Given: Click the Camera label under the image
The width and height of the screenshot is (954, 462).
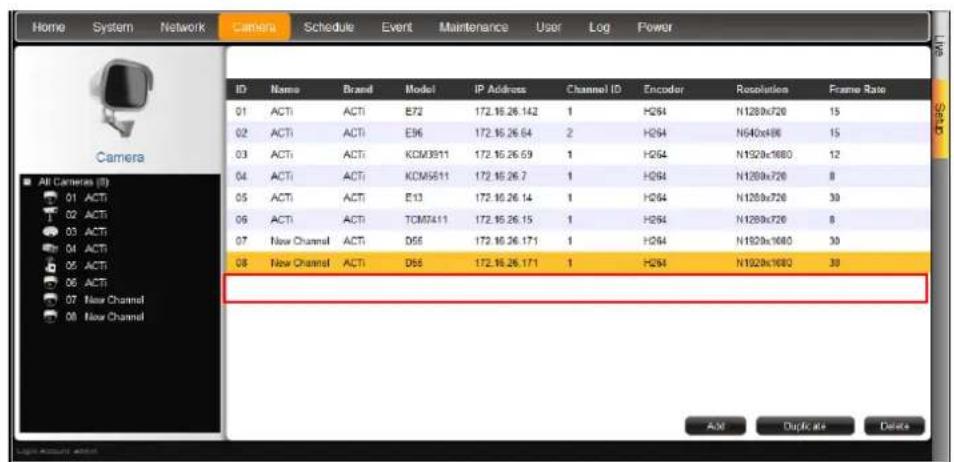Looking at the screenshot, I should [x=122, y=157].
